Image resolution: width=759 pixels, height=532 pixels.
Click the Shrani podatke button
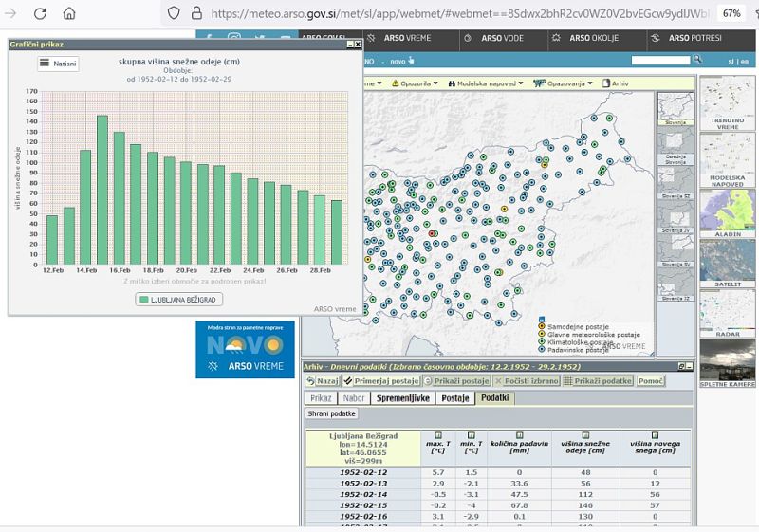(331, 413)
